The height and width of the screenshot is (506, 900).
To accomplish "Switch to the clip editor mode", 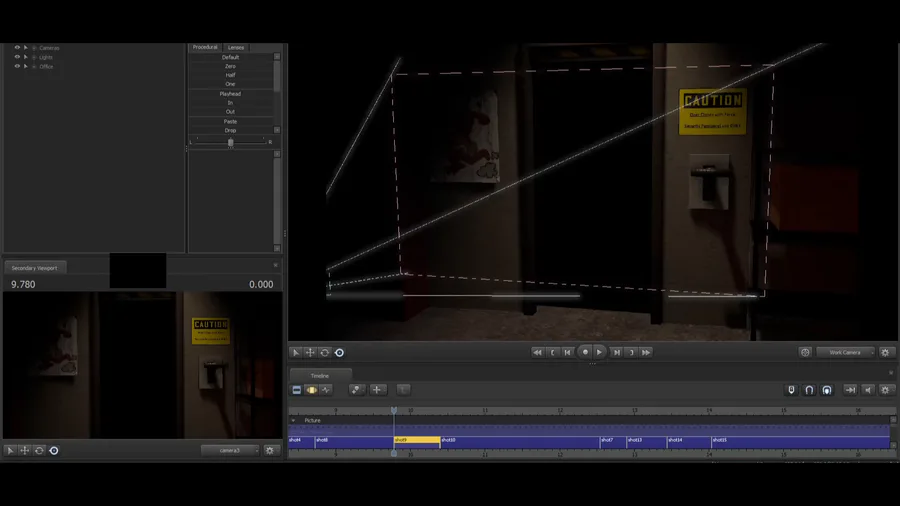I will click(x=297, y=390).
